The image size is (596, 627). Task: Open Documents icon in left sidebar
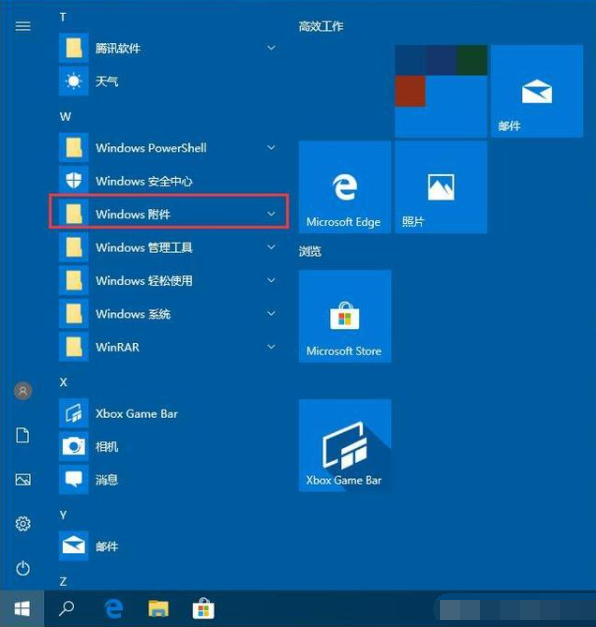pyautogui.click(x=23, y=435)
